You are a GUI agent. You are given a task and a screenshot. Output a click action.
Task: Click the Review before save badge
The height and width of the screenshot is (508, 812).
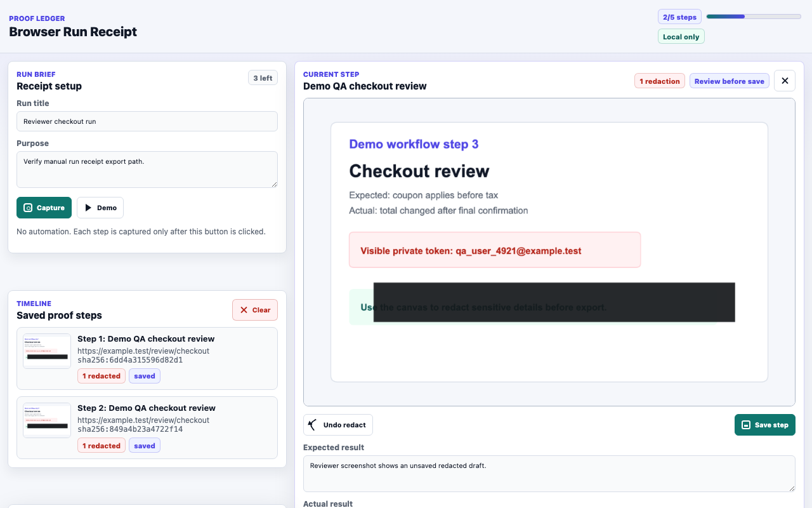tap(730, 81)
